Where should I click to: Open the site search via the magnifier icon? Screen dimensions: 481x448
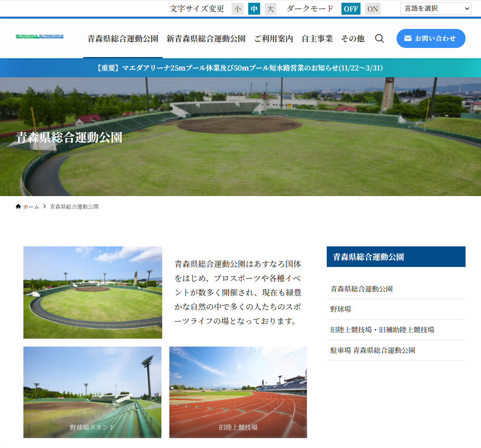(x=379, y=38)
